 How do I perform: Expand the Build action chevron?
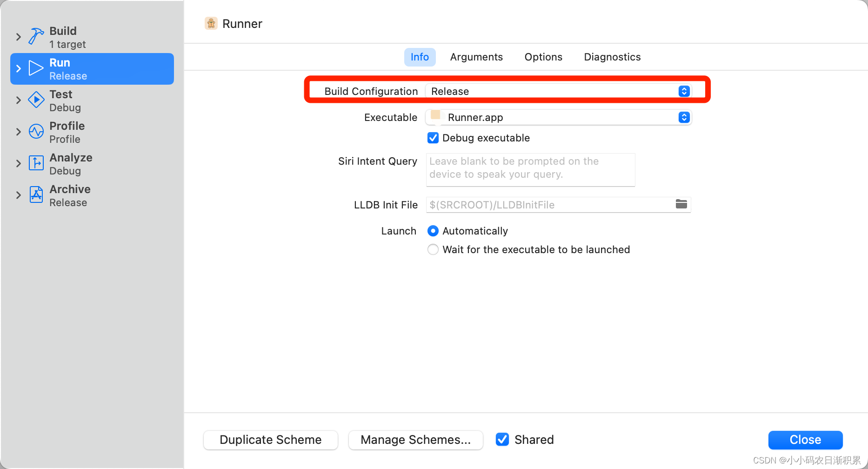pyautogui.click(x=19, y=37)
